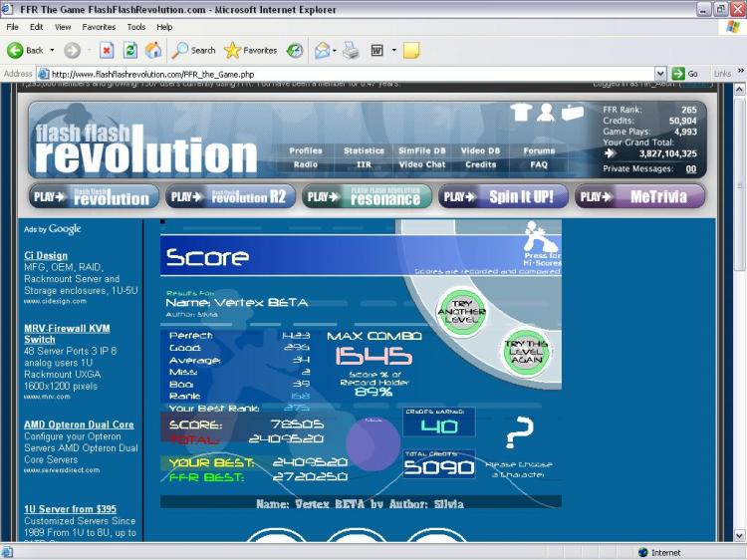
Task: Click inside the address bar URL field
Action: 349,74
